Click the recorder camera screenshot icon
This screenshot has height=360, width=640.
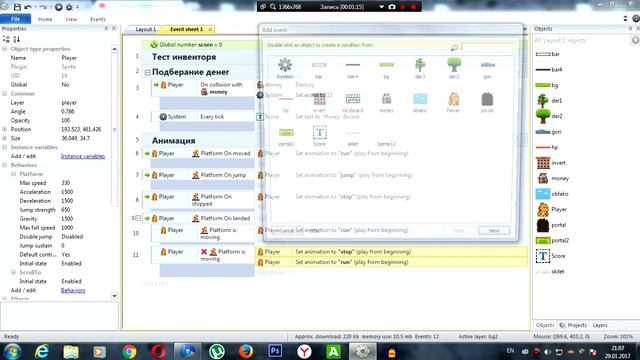(392, 7)
